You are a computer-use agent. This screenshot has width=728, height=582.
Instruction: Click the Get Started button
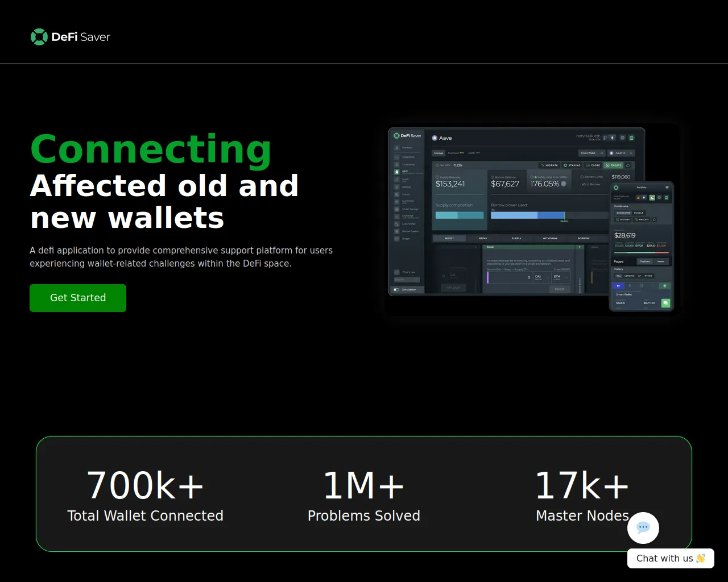point(78,298)
